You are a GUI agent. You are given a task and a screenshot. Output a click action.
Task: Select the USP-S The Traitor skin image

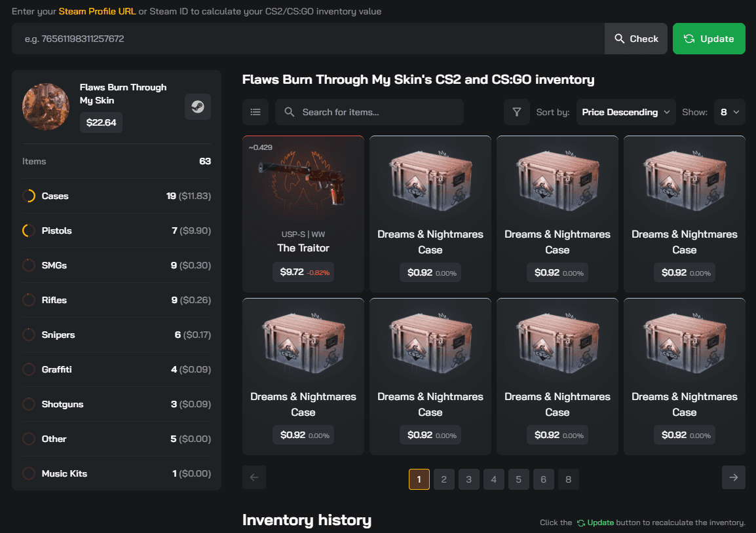pyautogui.click(x=303, y=179)
